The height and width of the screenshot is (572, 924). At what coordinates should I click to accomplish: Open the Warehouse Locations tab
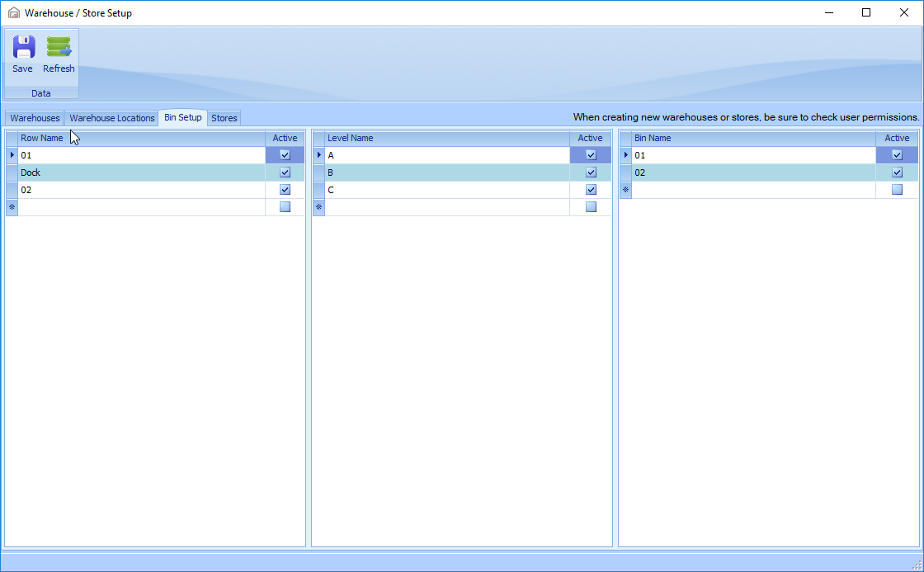point(112,118)
